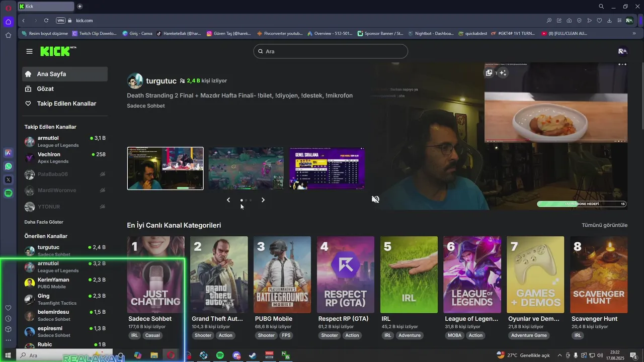Screen dimensions: 644x362
Task: Expand Daha Fazla Göster followed channels
Action: pos(44,222)
